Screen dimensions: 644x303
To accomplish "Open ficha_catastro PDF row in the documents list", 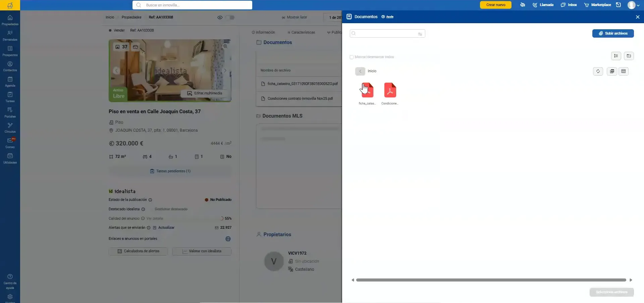I will pyautogui.click(x=300, y=84).
